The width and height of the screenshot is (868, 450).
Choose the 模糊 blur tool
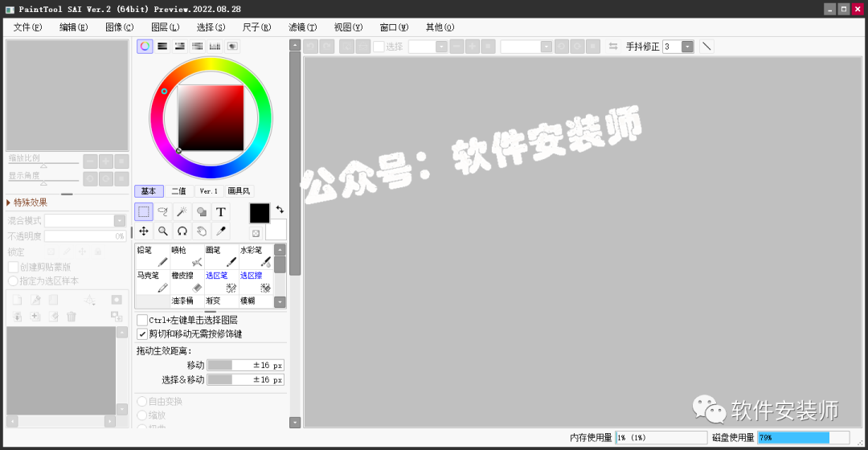pos(256,301)
